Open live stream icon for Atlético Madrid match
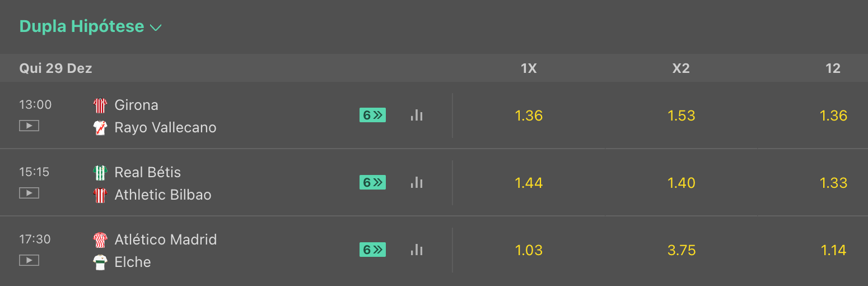This screenshot has height=286, width=868. 29,260
